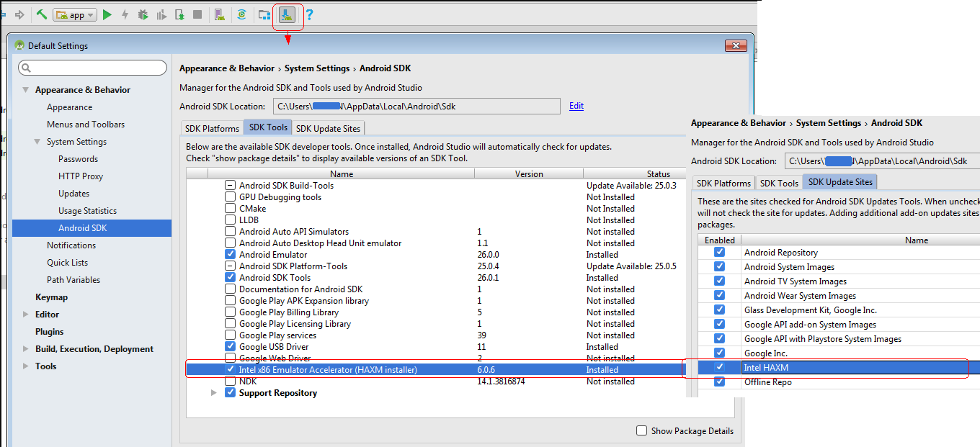Select Path Variables item
The height and width of the screenshot is (447, 980).
(x=73, y=280)
